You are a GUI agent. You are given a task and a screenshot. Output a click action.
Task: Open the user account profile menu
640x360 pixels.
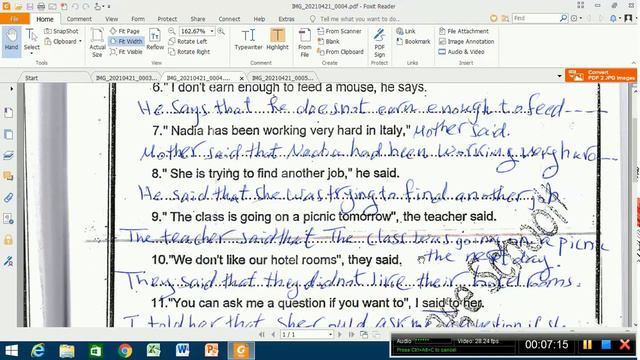click(x=629, y=18)
